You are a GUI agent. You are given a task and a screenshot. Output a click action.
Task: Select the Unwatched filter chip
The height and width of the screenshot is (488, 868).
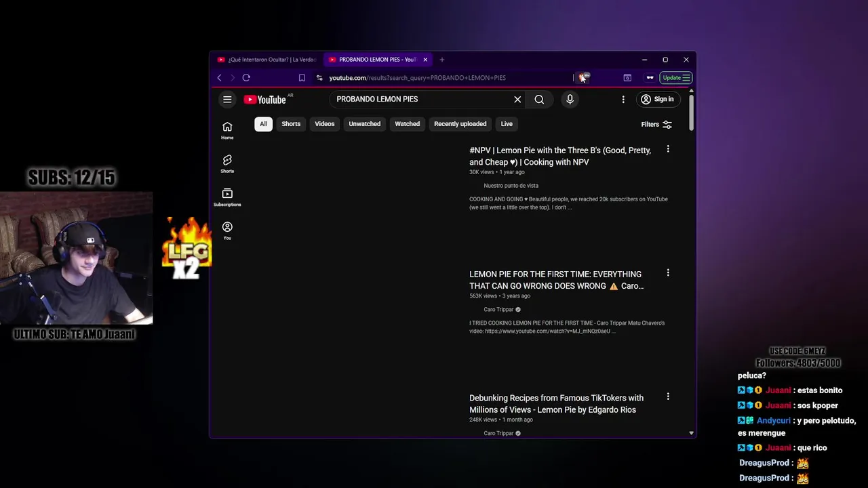364,124
